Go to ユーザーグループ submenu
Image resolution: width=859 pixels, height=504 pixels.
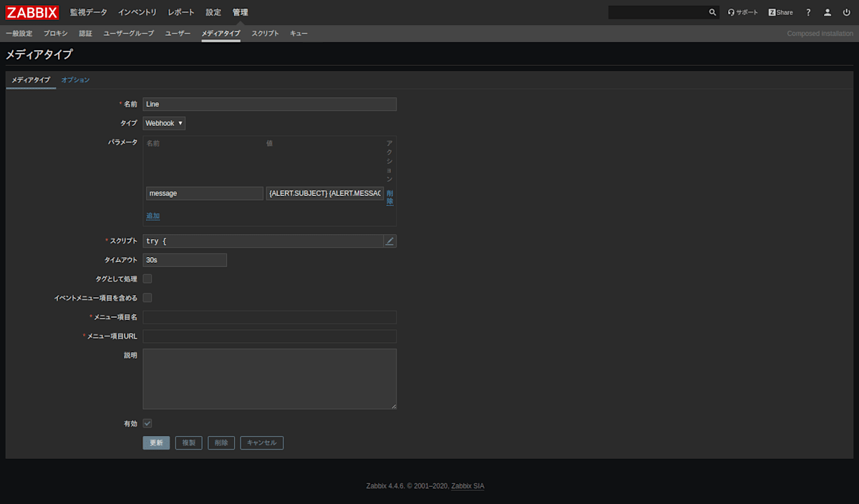click(x=129, y=34)
